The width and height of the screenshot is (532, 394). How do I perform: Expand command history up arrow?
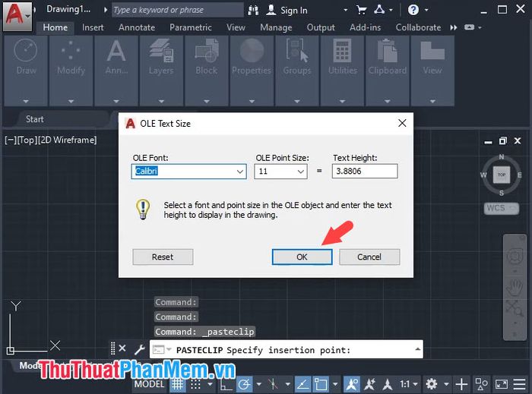[x=418, y=349]
